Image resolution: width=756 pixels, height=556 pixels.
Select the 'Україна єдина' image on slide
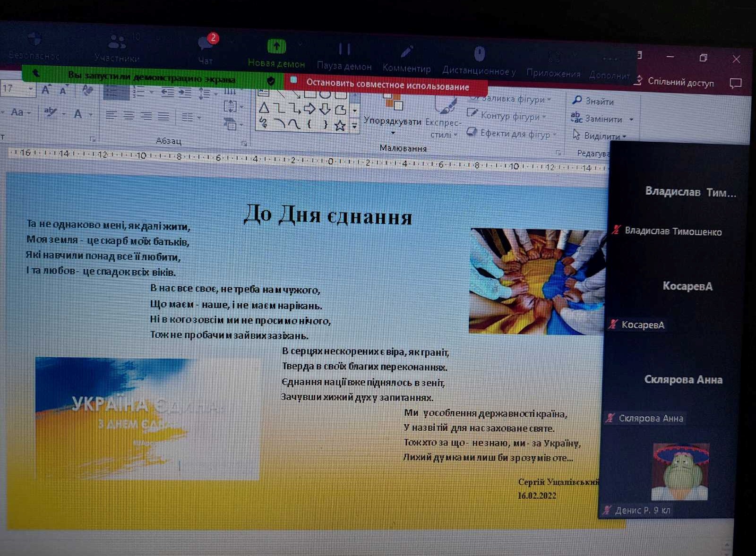pos(147,419)
